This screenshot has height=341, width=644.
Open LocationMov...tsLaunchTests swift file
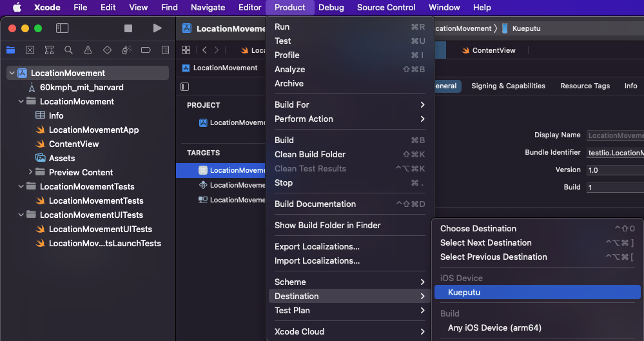click(x=99, y=243)
